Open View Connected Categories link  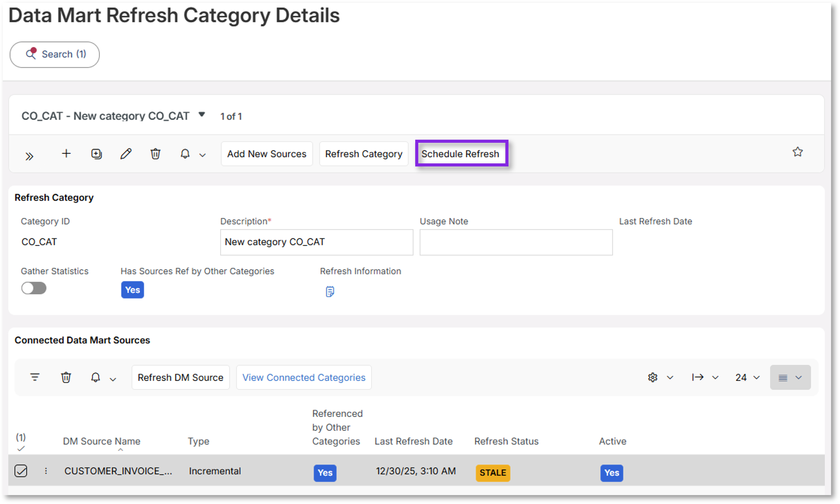click(304, 377)
